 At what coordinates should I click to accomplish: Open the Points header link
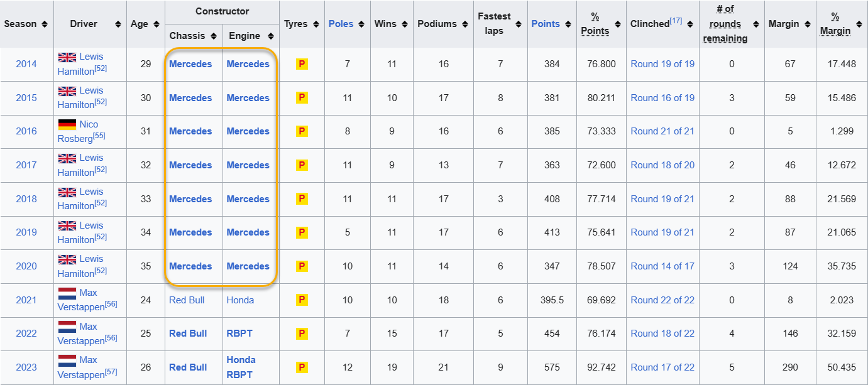point(546,24)
